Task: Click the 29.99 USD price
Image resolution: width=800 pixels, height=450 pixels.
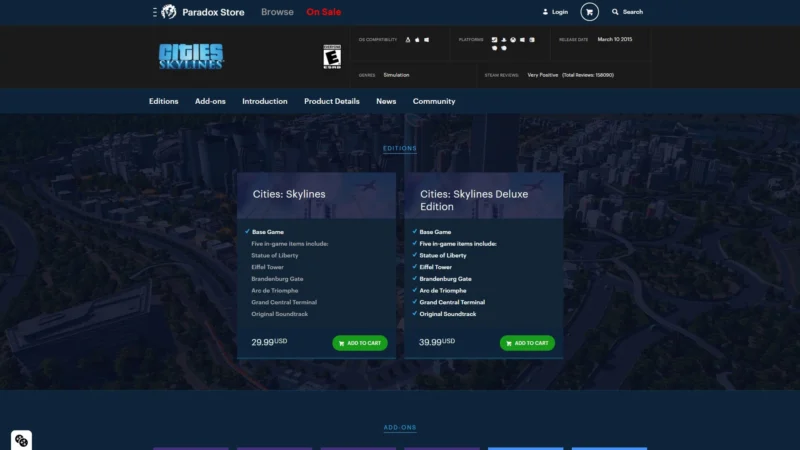Action: click(269, 342)
